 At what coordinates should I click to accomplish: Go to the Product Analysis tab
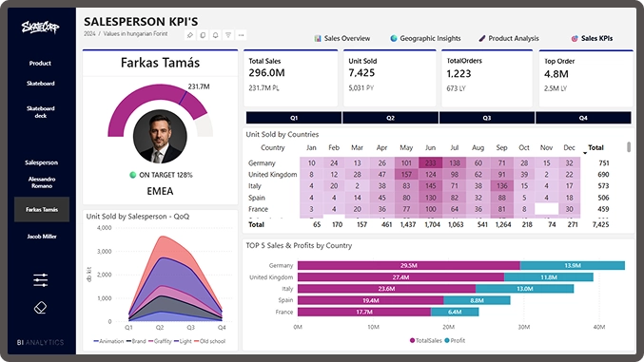[x=509, y=38]
